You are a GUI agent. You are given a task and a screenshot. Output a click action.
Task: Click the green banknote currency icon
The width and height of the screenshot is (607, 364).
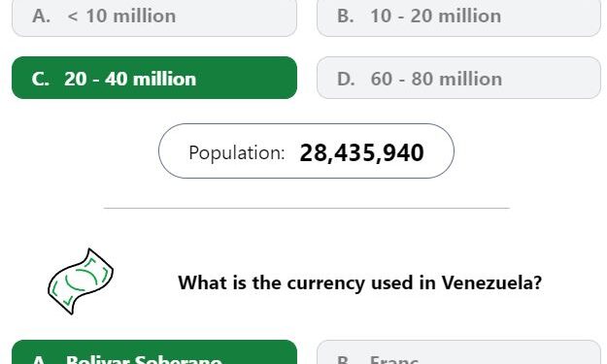(81, 281)
